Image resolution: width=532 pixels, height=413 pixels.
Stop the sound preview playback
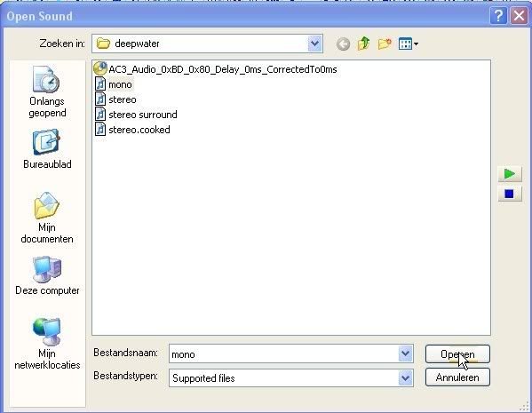coord(510,194)
